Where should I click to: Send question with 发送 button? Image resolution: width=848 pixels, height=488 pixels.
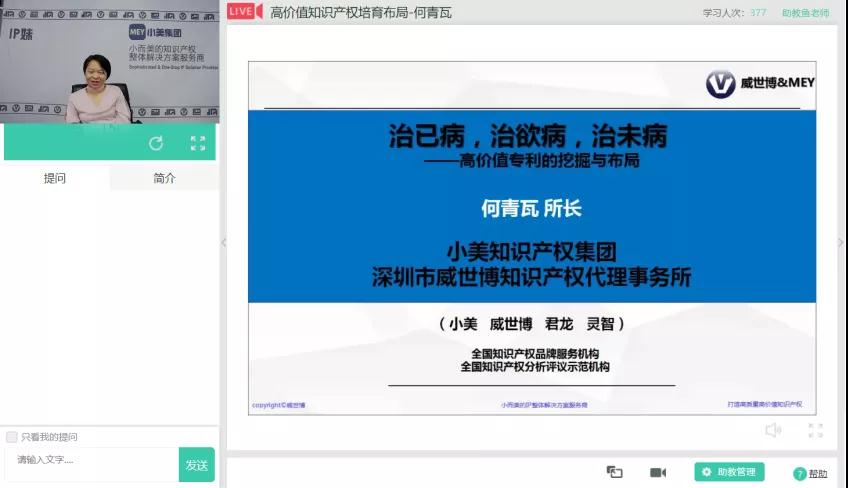coord(197,464)
